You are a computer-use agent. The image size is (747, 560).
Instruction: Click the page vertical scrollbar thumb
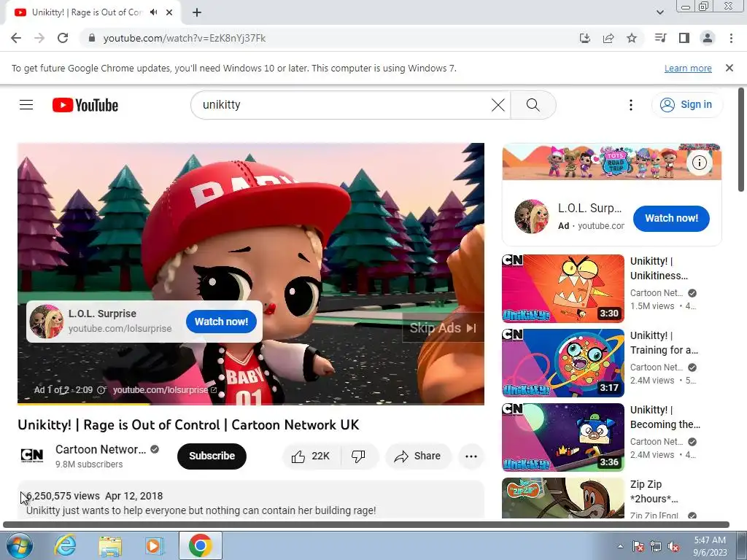[741, 139]
